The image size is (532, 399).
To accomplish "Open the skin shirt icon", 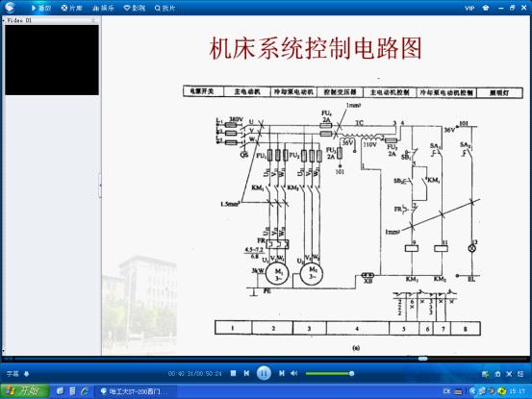I will pos(486,8).
